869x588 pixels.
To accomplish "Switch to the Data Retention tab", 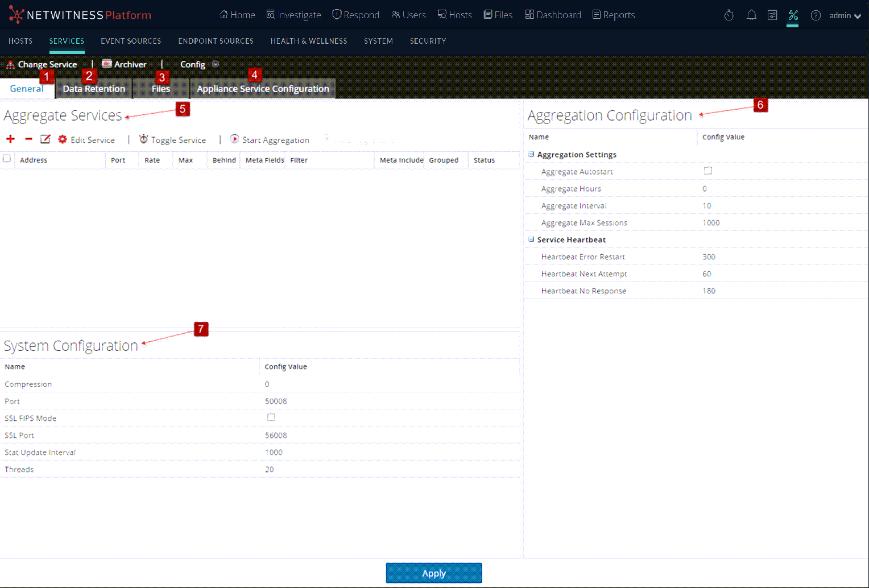I will [x=94, y=89].
